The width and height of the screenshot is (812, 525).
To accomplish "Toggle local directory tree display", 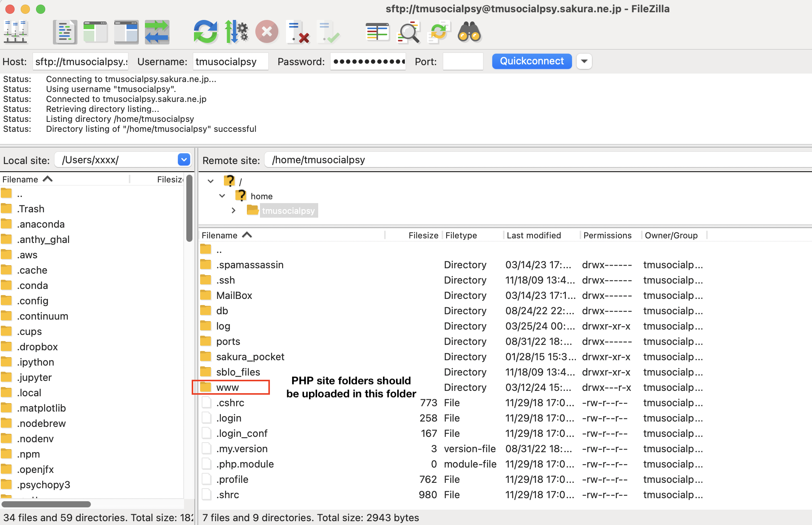I will (x=95, y=32).
